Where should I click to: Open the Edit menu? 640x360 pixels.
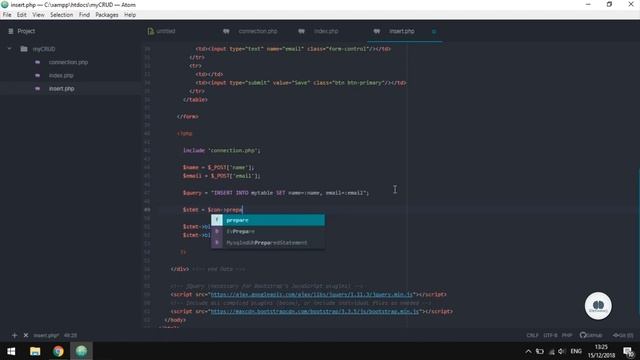pos(22,15)
